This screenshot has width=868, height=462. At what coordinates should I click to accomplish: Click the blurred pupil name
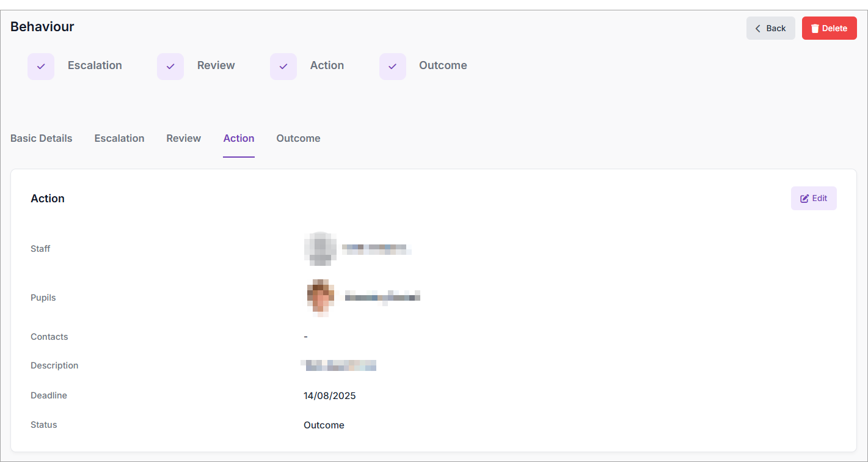coord(382,298)
